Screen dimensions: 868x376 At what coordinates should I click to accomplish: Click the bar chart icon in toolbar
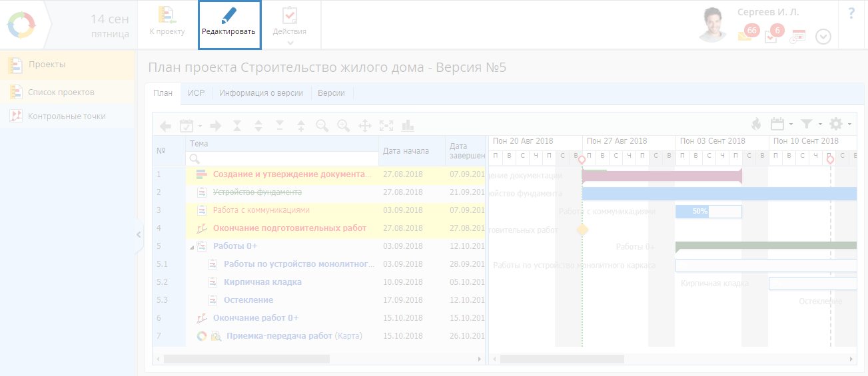(x=408, y=125)
